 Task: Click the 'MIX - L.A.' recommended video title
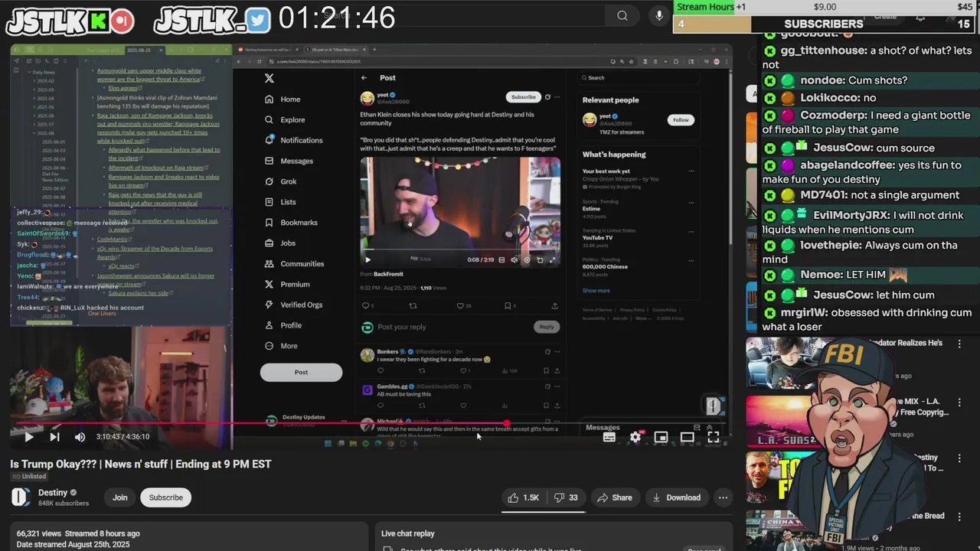pyautogui.click(x=921, y=407)
